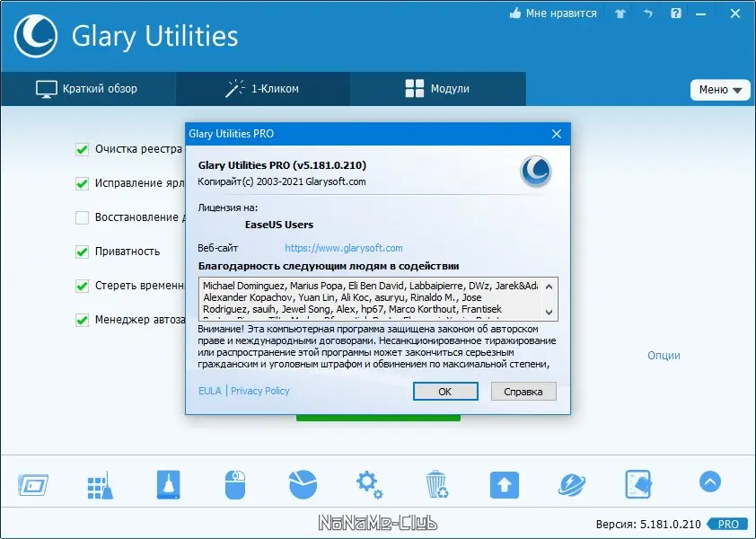Open the Process Manager gears icon

[x=369, y=485]
